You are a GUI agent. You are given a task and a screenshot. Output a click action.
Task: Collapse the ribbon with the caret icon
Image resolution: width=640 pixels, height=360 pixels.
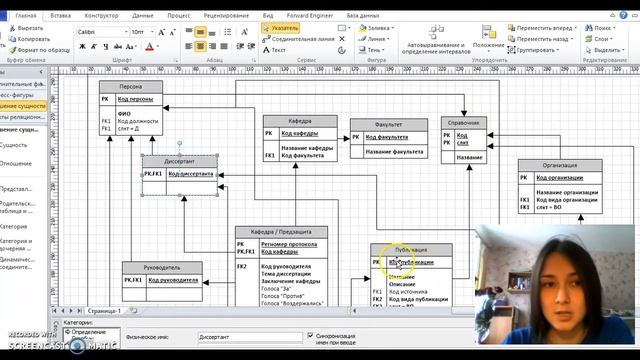point(612,15)
